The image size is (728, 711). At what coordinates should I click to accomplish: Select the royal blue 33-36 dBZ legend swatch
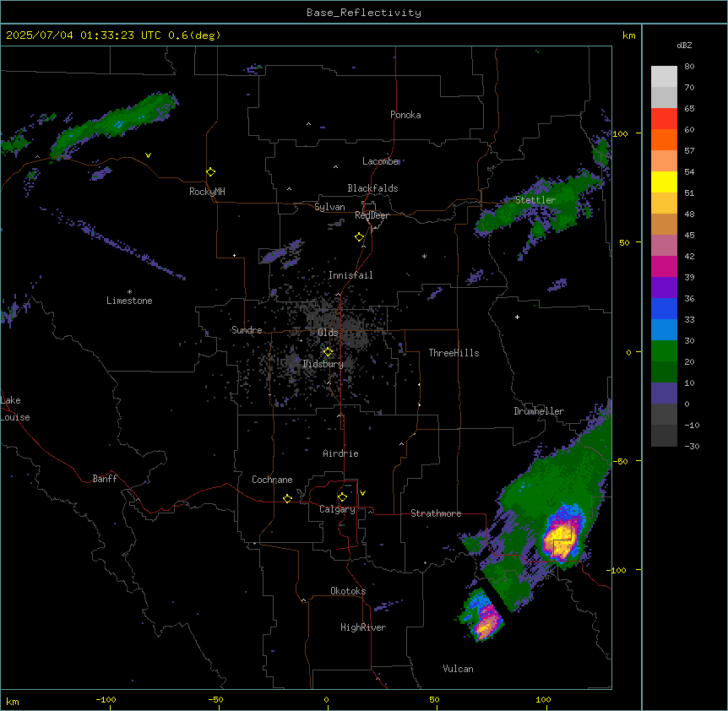(664, 308)
